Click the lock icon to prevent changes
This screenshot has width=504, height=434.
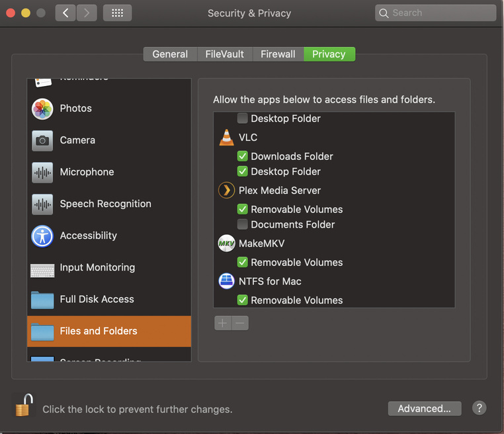(24, 405)
